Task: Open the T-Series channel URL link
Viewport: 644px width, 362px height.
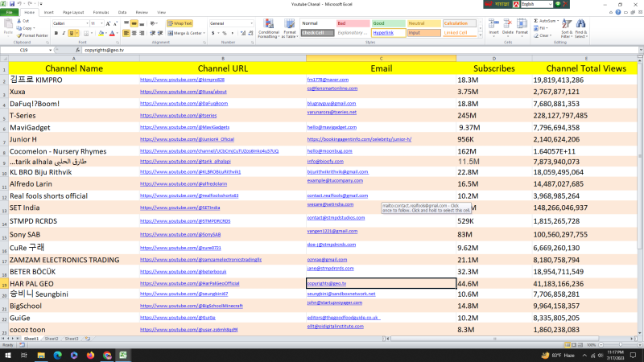Action: pos(178,116)
